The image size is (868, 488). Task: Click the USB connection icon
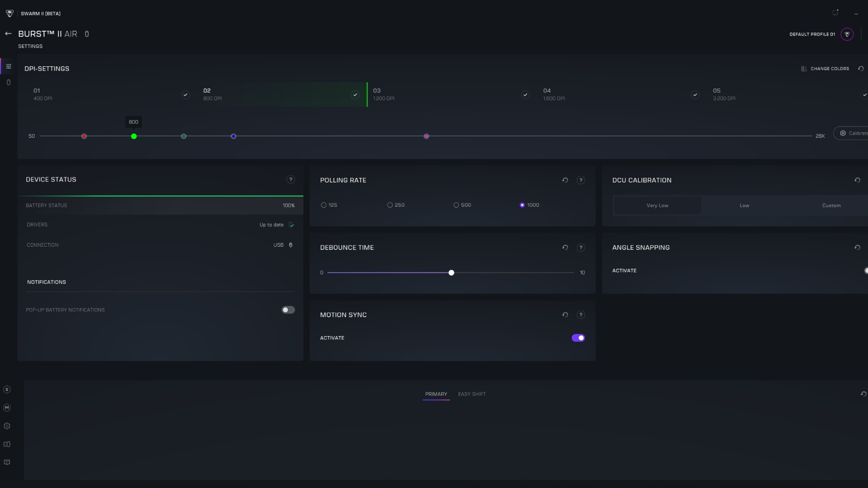coord(291,245)
